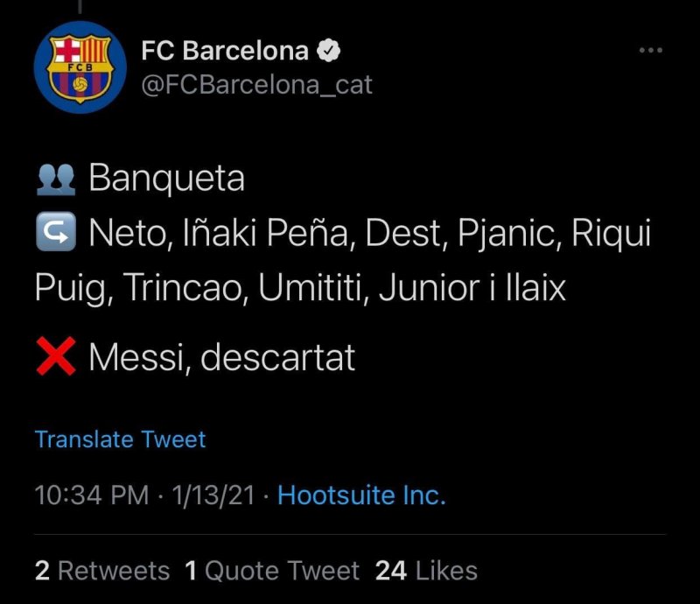Click Translate Tweet
700x604 pixels.
120,439
